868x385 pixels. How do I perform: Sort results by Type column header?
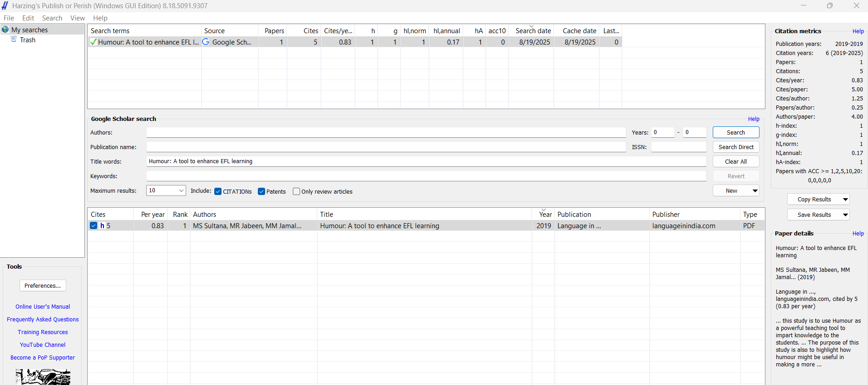(752, 215)
